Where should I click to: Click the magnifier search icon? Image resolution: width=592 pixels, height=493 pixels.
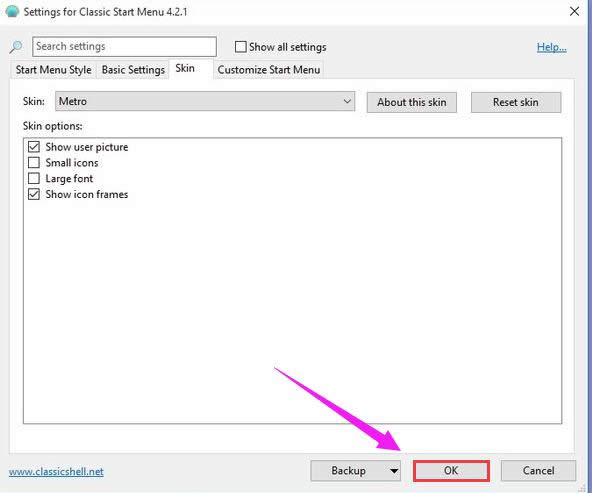(x=16, y=47)
